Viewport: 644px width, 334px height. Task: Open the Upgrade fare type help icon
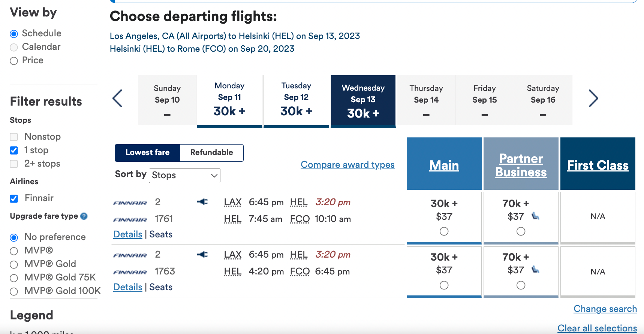[x=84, y=216]
